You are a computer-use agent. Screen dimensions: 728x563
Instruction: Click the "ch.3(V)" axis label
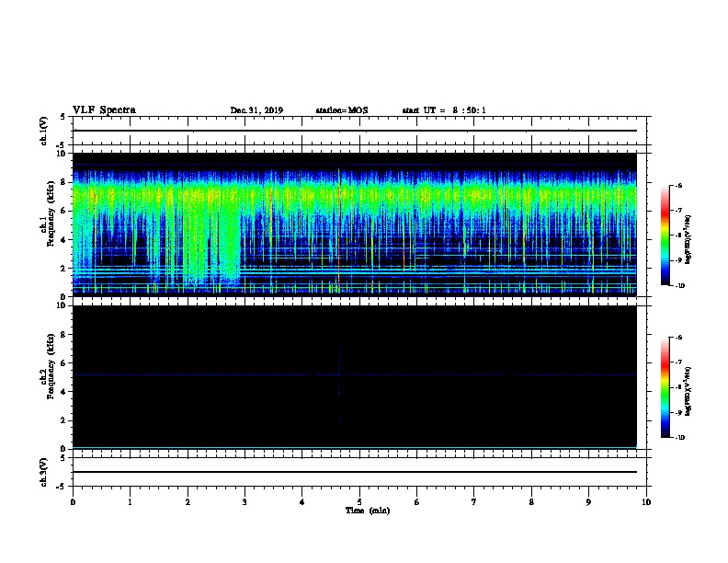44,472
